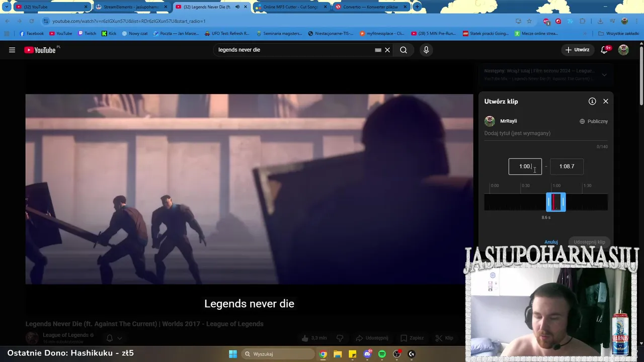
Task: Focus the clip title field 'Dodaj tytuł'
Action: [x=546, y=133]
